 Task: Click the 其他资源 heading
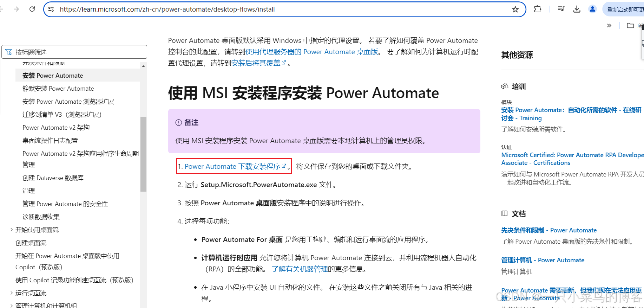coord(517,55)
